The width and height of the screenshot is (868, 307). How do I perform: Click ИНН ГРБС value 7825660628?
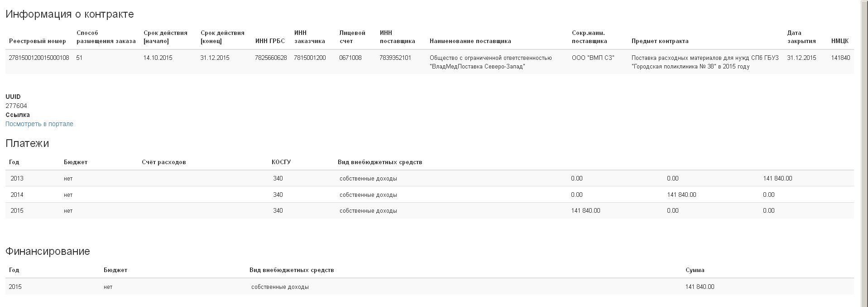point(271,58)
